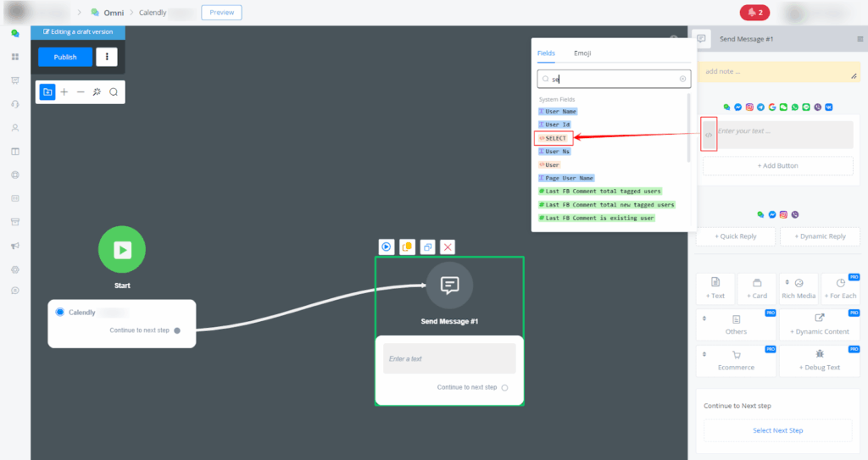Click the red notification bell badge
This screenshot has height=460, width=868.
point(754,13)
